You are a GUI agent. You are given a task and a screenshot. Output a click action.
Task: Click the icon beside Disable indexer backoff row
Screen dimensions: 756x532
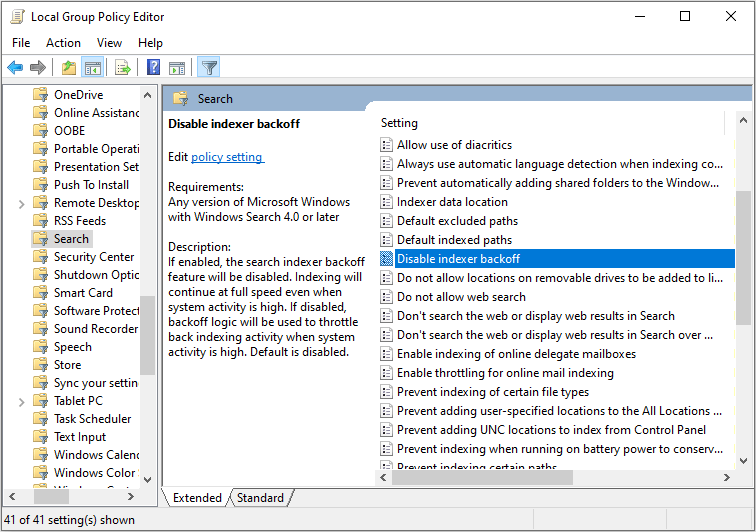tap(386, 259)
